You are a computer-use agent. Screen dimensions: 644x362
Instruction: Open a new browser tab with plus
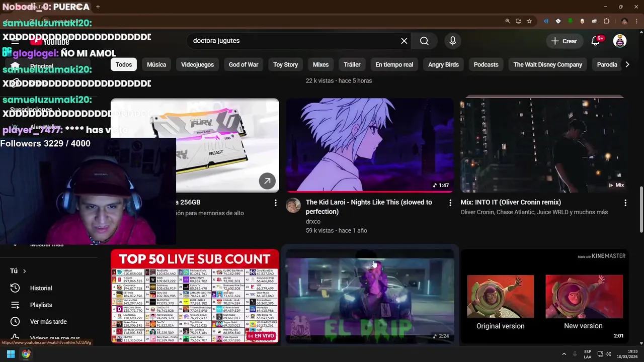(x=98, y=7)
